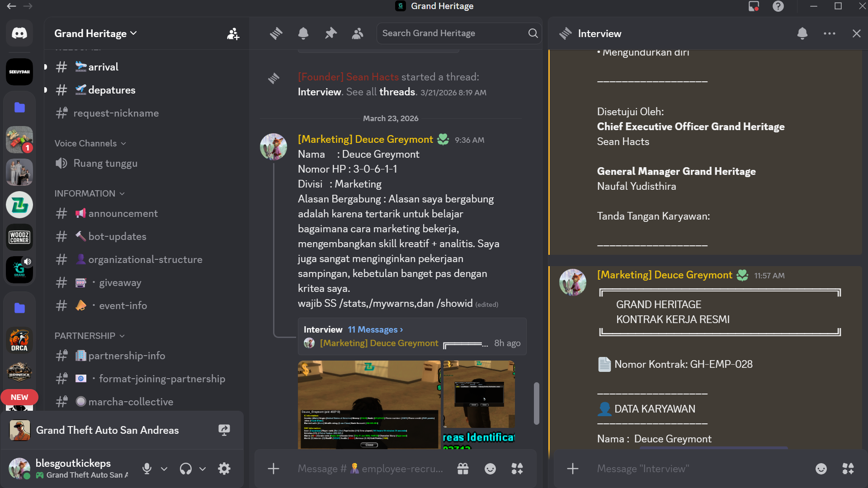Open the Woodz Corner server
The image size is (868, 488).
click(x=19, y=237)
